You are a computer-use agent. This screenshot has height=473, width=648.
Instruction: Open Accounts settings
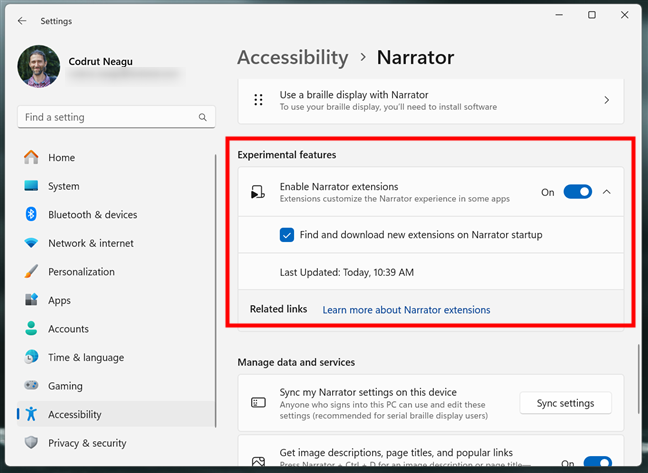(x=116, y=328)
